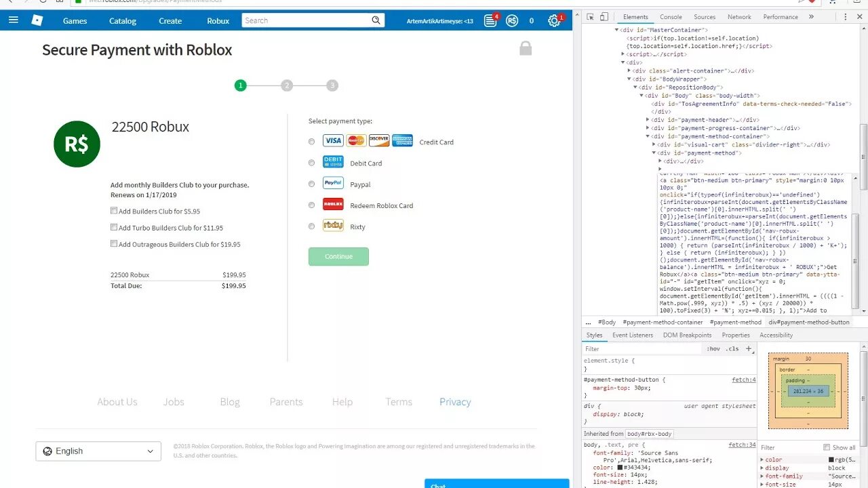868x488 pixels.
Task: Click the American Express logo
Action: pyautogui.click(x=402, y=141)
